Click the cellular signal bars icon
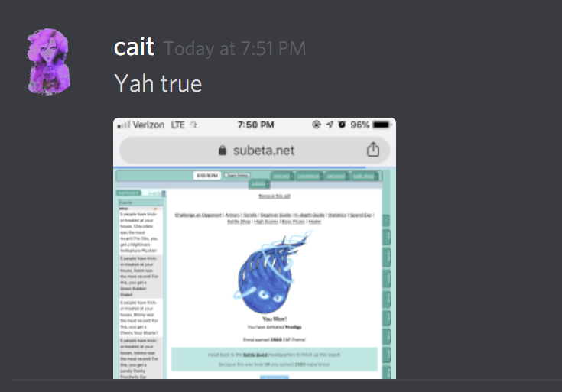 (x=124, y=125)
